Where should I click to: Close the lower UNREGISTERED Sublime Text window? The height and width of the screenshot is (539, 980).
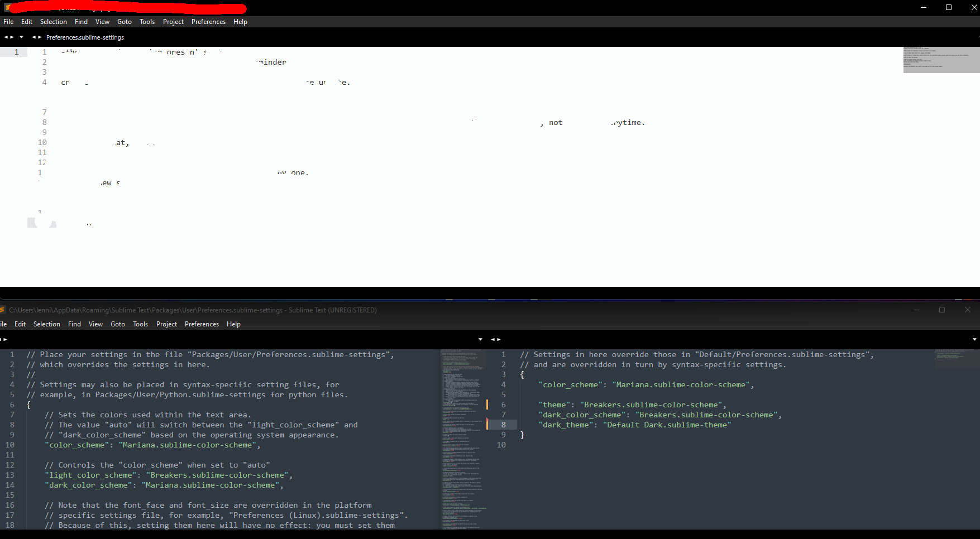point(967,310)
